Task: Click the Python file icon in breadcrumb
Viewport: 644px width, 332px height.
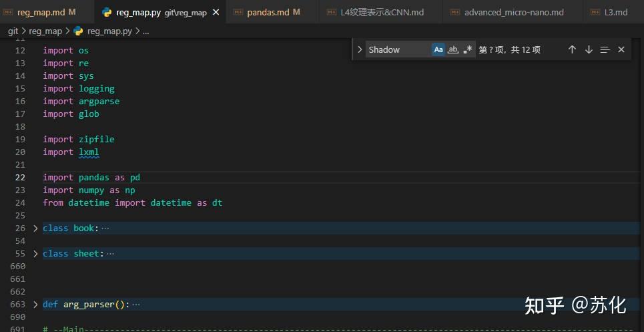Action: coord(78,31)
